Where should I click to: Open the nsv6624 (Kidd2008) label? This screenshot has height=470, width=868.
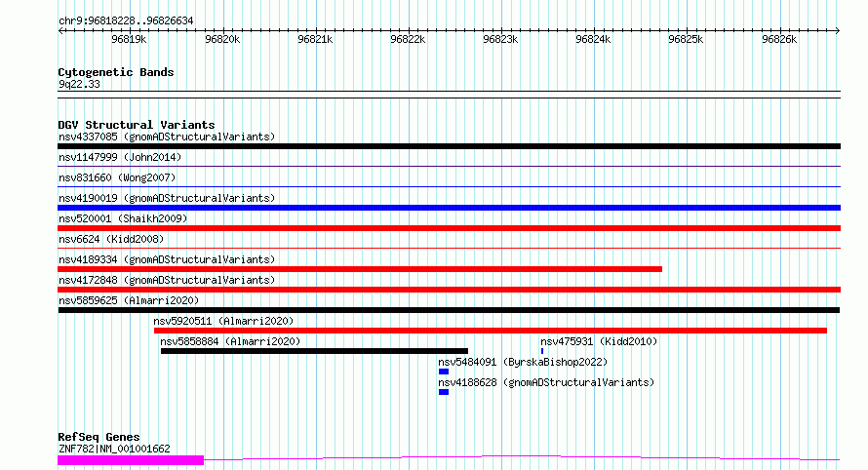(111, 239)
